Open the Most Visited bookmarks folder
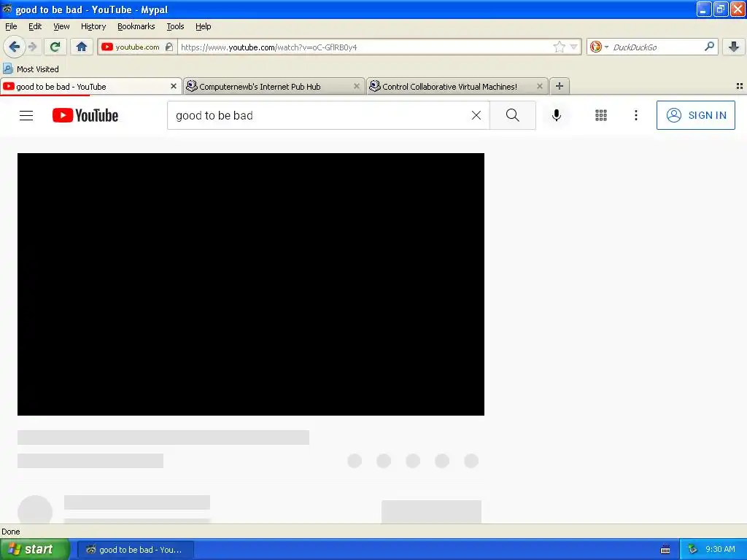The height and width of the screenshot is (560, 747). (31, 69)
